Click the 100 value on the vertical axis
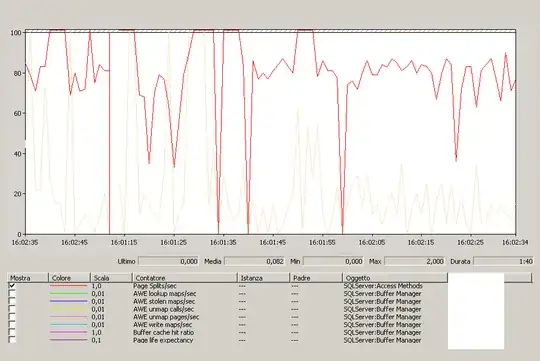 pyautogui.click(x=16, y=33)
